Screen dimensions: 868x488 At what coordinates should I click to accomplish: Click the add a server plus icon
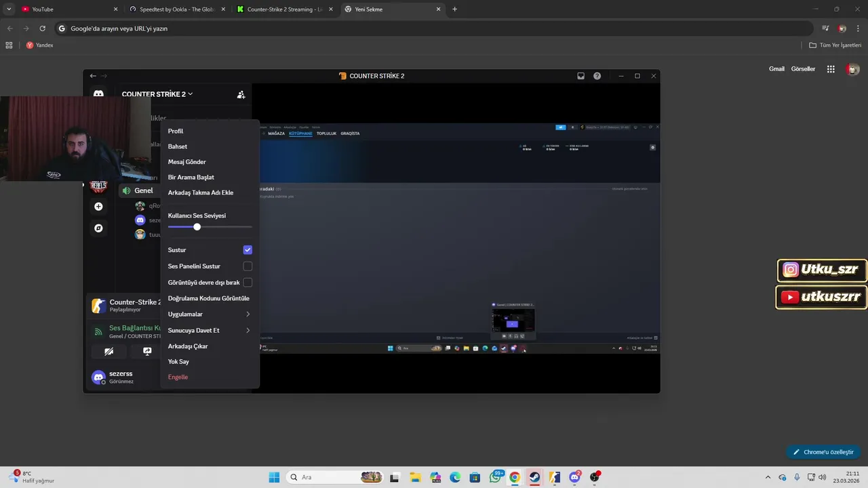[98, 206]
